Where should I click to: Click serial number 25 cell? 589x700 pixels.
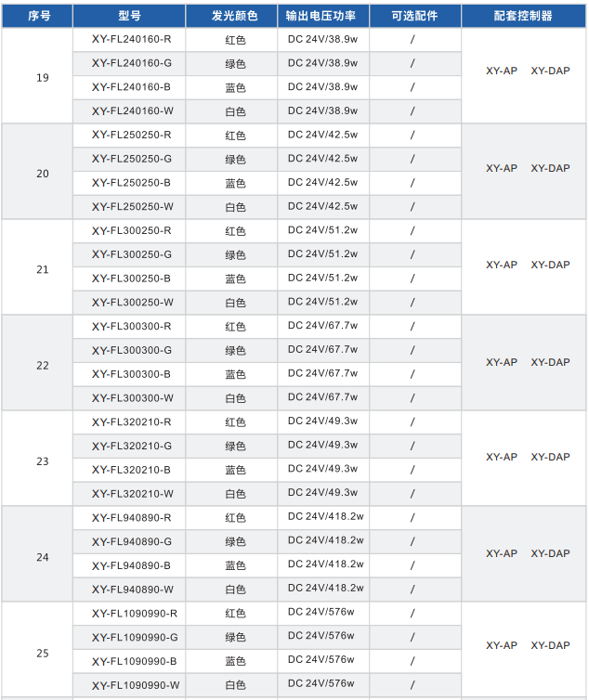tap(43, 654)
